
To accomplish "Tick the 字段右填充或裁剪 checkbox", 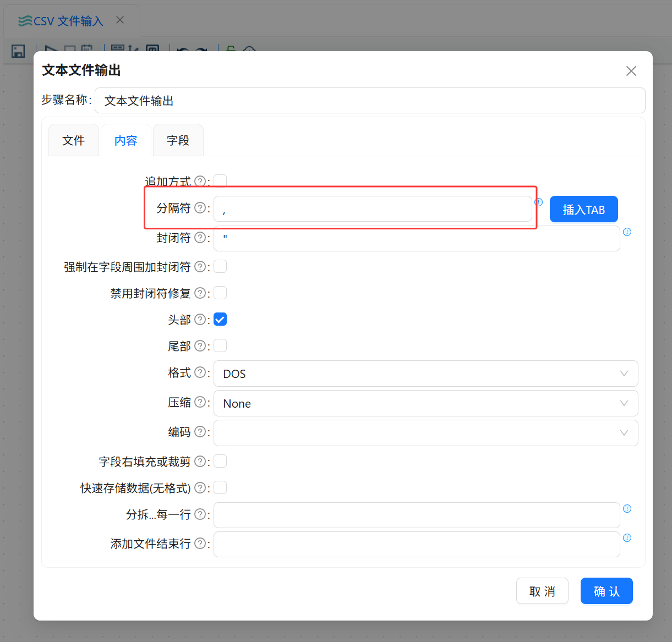I will pyautogui.click(x=220, y=461).
